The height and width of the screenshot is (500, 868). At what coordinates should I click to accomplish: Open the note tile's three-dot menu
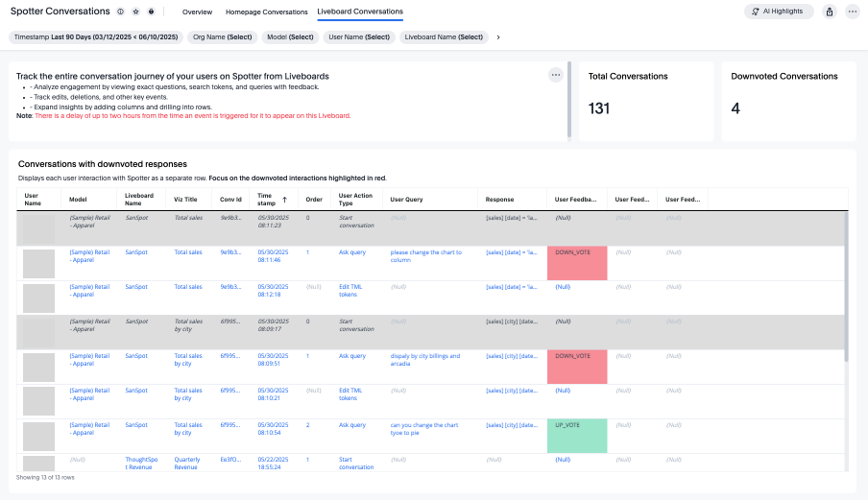click(555, 75)
